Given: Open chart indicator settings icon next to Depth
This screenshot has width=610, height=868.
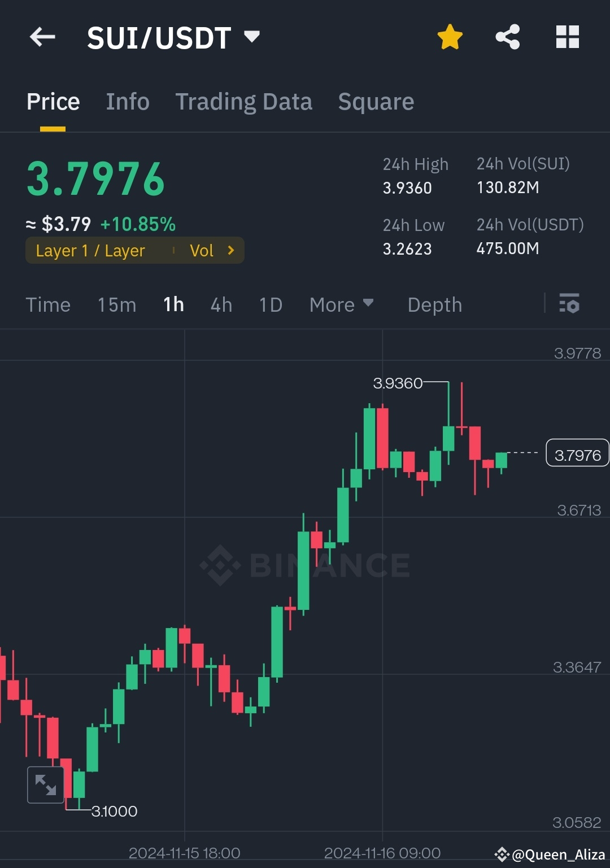Looking at the screenshot, I should click(569, 304).
